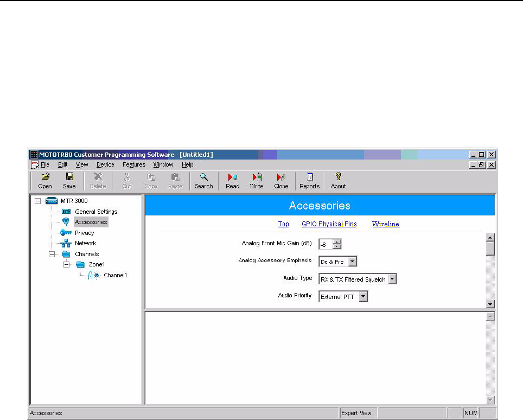
Task: Open the Analog Accessory Emphasis dropdown
Action: tap(353, 262)
